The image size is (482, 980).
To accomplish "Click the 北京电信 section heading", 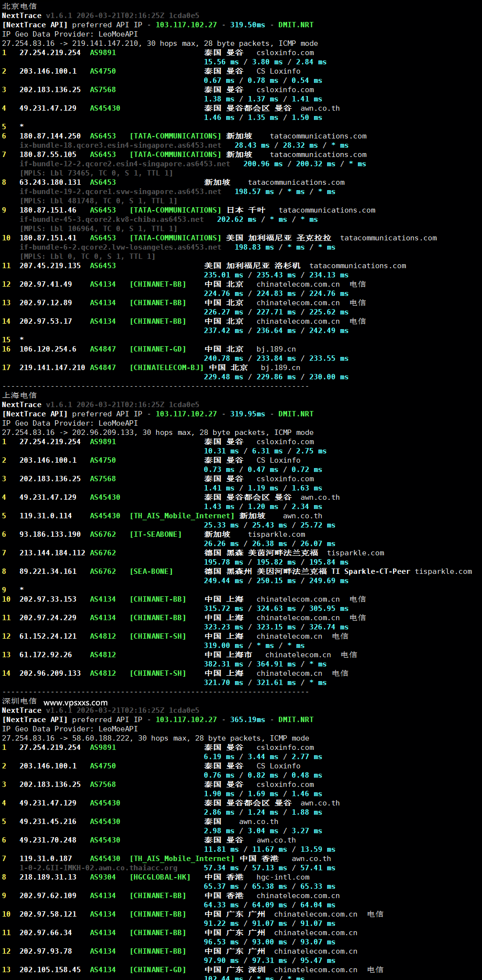I will coord(19,6).
